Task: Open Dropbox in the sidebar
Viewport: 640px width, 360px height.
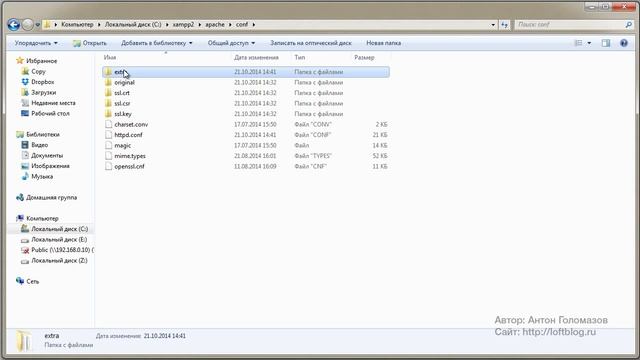Action: coord(42,82)
